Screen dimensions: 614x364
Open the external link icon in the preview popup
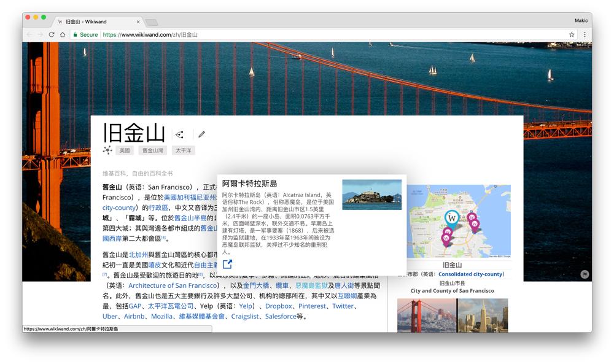[x=227, y=264]
